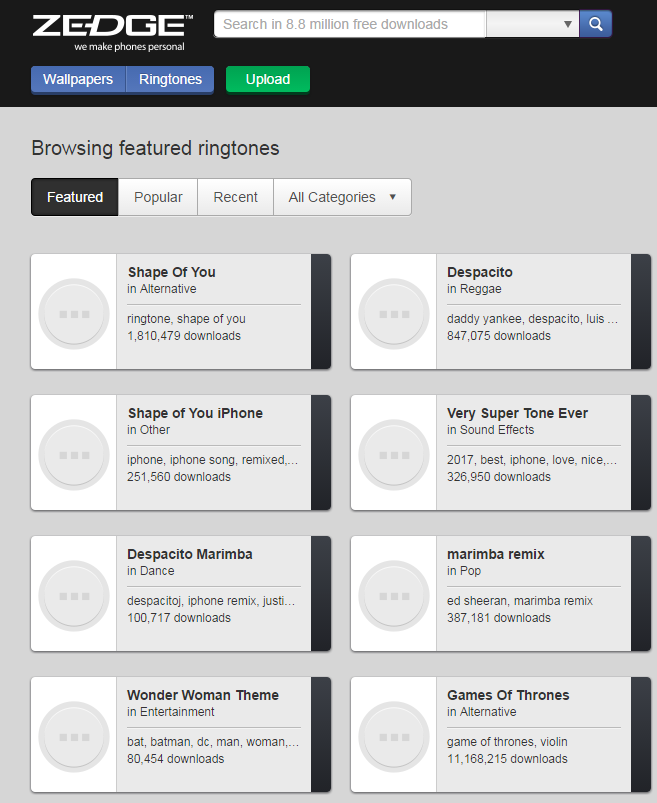Click 'in Pop' category text
The height and width of the screenshot is (803, 657).
464,570
